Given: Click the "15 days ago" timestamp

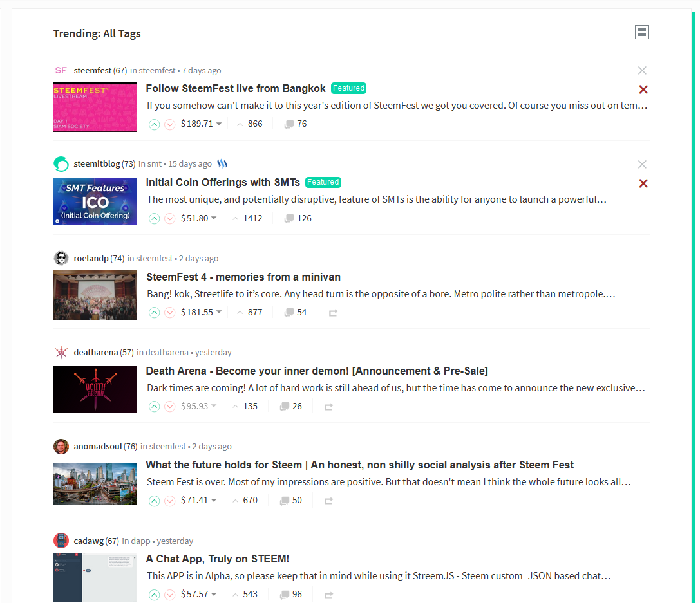Looking at the screenshot, I should tap(190, 163).
